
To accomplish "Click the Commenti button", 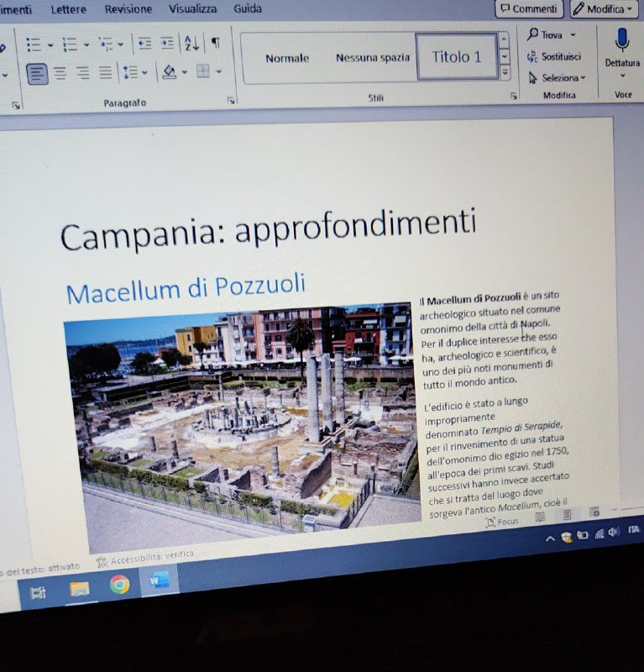I will (528, 9).
